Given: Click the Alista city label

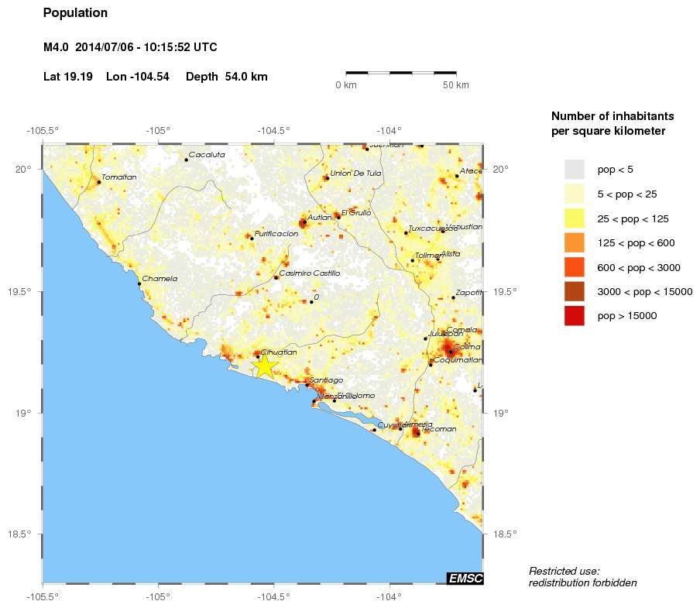Looking at the screenshot, I should pos(451,253).
